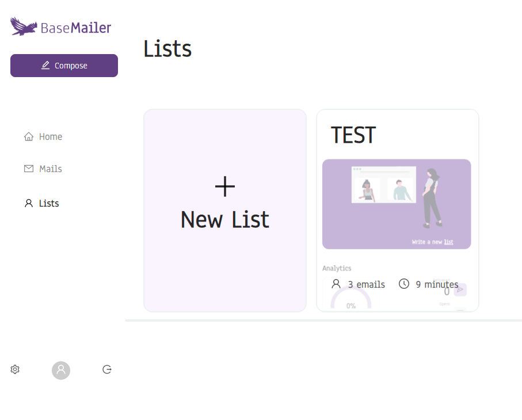Screen dimensions: 522x420
Task: Select Lists via the person icon
Action: pyautogui.click(x=28, y=203)
